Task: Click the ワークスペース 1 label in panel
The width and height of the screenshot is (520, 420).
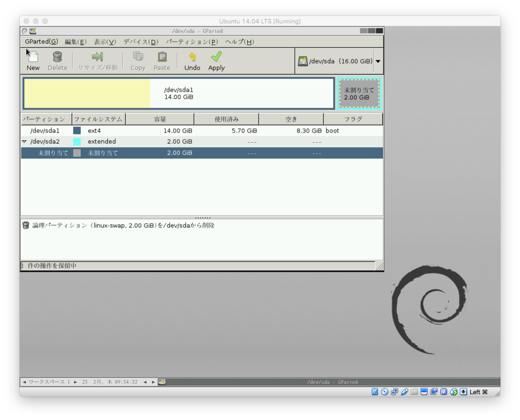Action: pyautogui.click(x=49, y=382)
